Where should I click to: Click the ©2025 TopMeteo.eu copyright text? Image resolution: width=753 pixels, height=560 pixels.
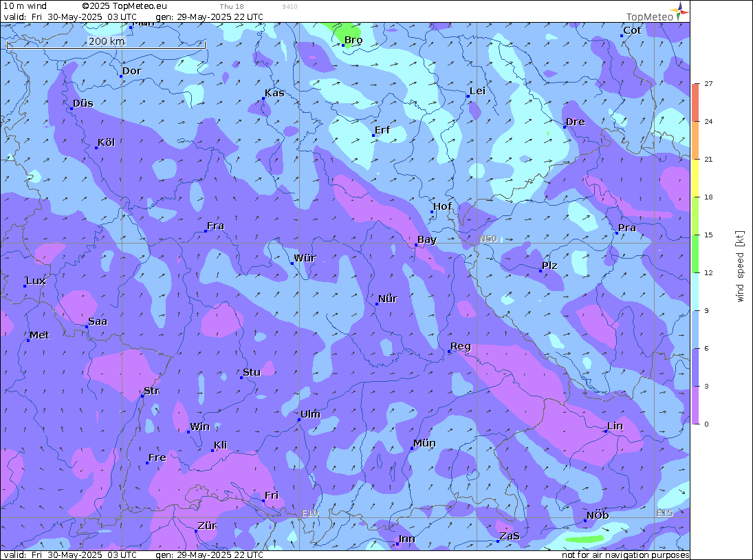[124, 6]
